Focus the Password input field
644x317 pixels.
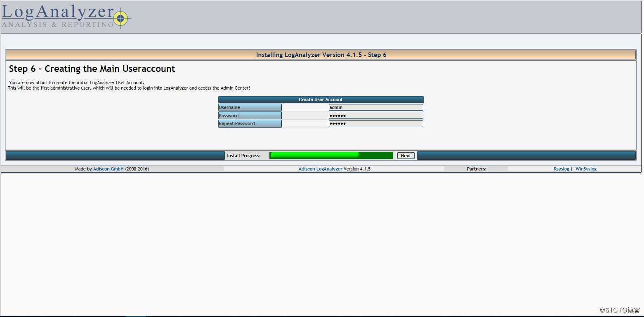pos(376,116)
